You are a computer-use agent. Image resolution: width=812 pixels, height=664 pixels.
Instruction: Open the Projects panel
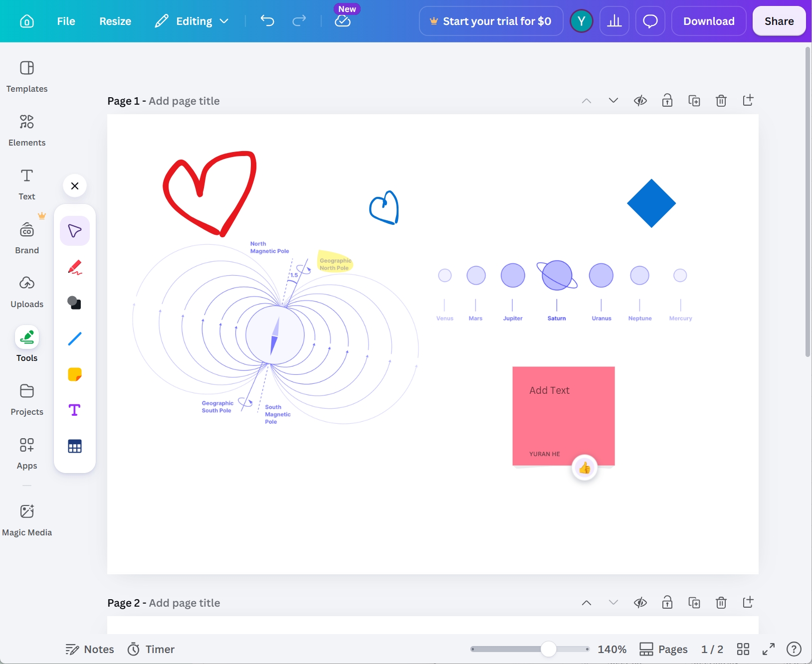pyautogui.click(x=27, y=400)
